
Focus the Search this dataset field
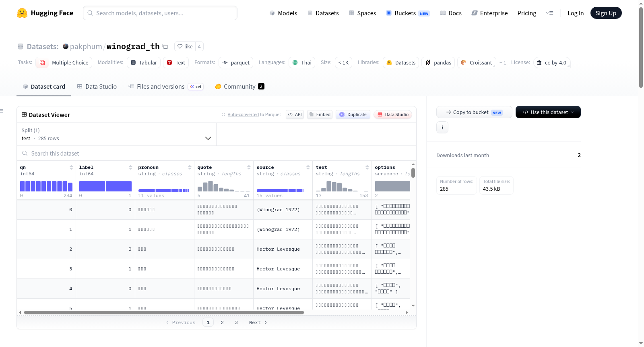pos(217,153)
